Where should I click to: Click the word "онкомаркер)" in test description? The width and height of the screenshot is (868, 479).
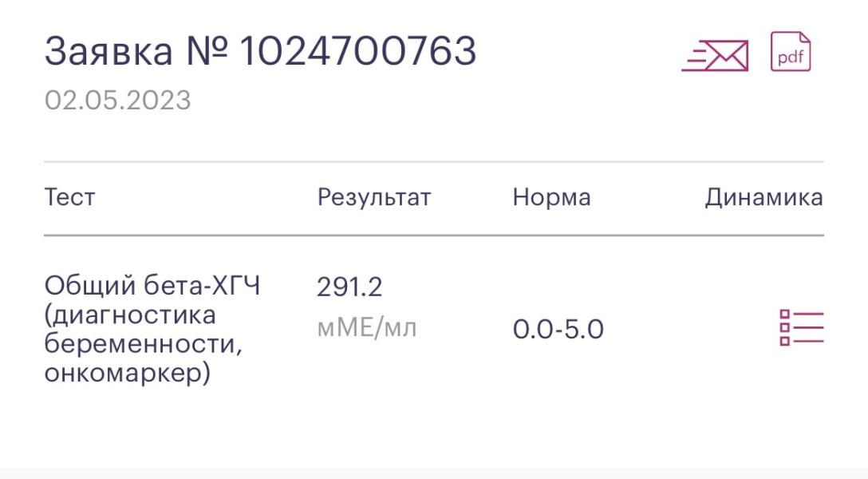click(127, 373)
